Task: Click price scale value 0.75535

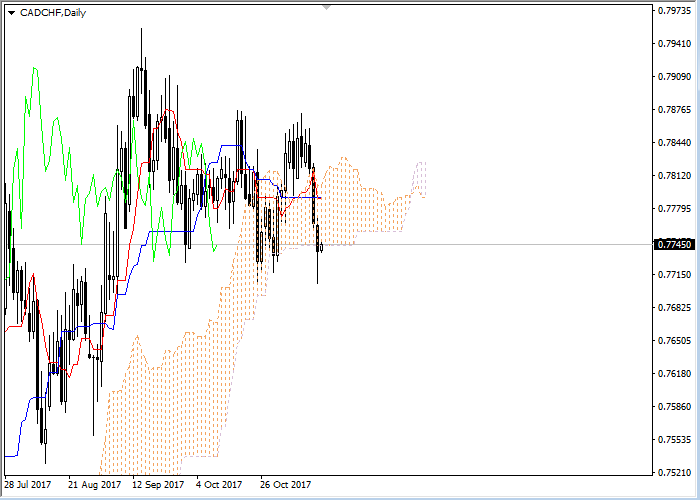Action: click(674, 439)
